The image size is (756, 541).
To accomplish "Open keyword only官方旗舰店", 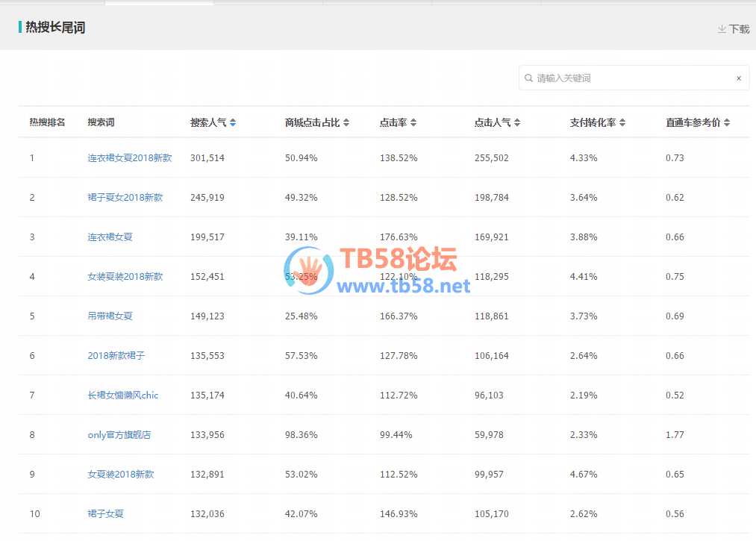I will coord(119,435).
